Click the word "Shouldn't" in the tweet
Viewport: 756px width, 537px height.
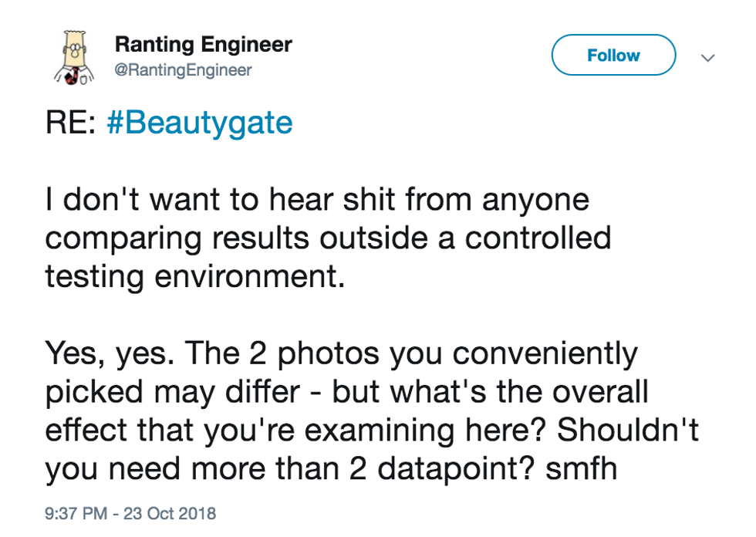(x=628, y=430)
